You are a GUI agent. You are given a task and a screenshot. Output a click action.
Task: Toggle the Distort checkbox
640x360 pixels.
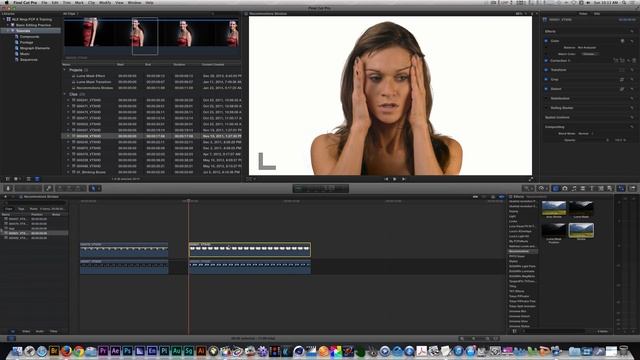(x=546, y=89)
